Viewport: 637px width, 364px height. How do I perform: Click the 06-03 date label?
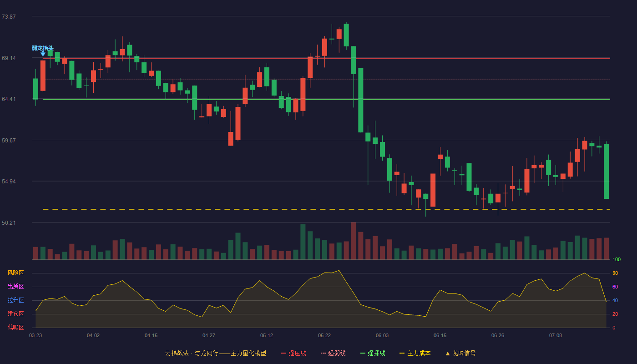click(x=382, y=335)
